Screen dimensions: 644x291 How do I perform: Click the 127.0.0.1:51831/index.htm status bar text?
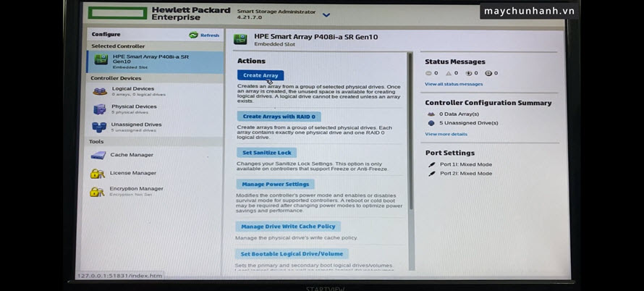(119, 276)
